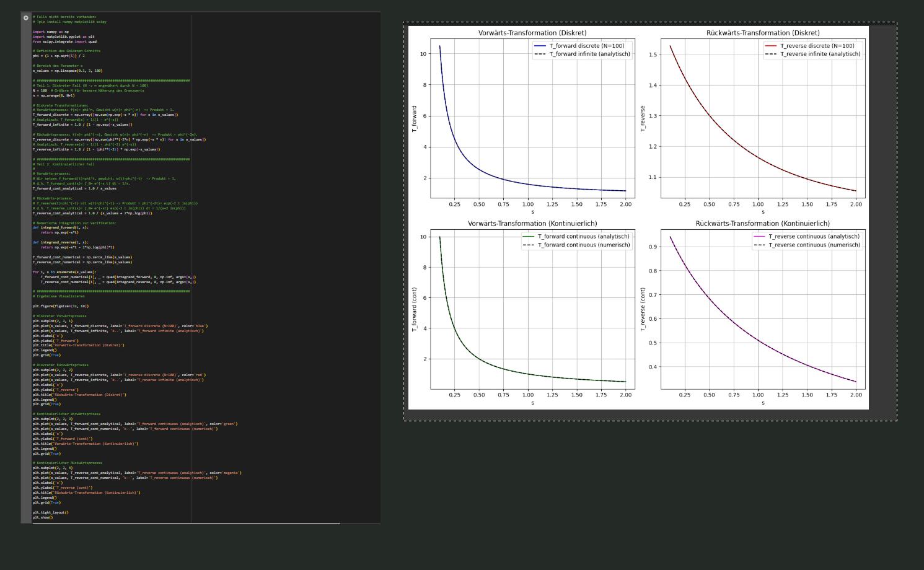Run the code cell with play button
Viewport: 924px width, 570px height.
pos(26,18)
